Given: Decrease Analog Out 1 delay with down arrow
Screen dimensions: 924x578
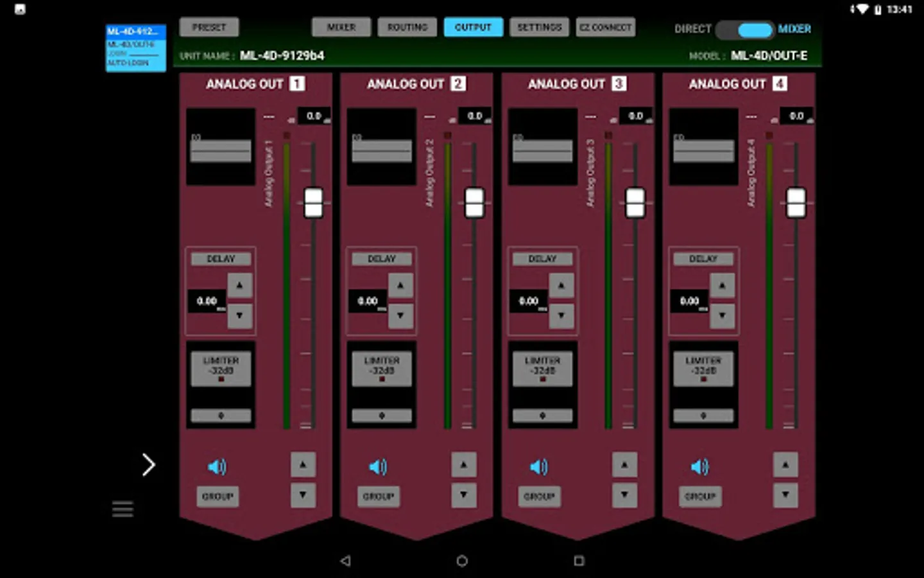Looking at the screenshot, I should (240, 316).
